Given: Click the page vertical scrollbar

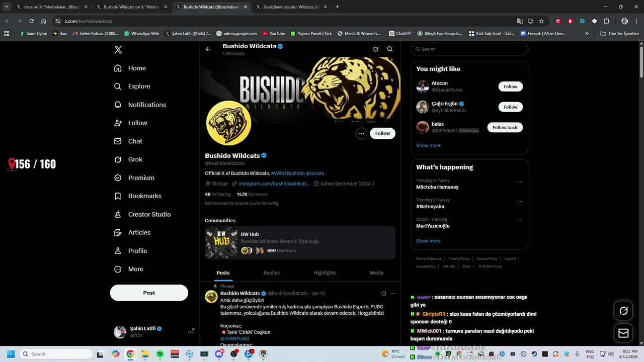Looking at the screenshot, I should pyautogui.click(x=641, y=62).
